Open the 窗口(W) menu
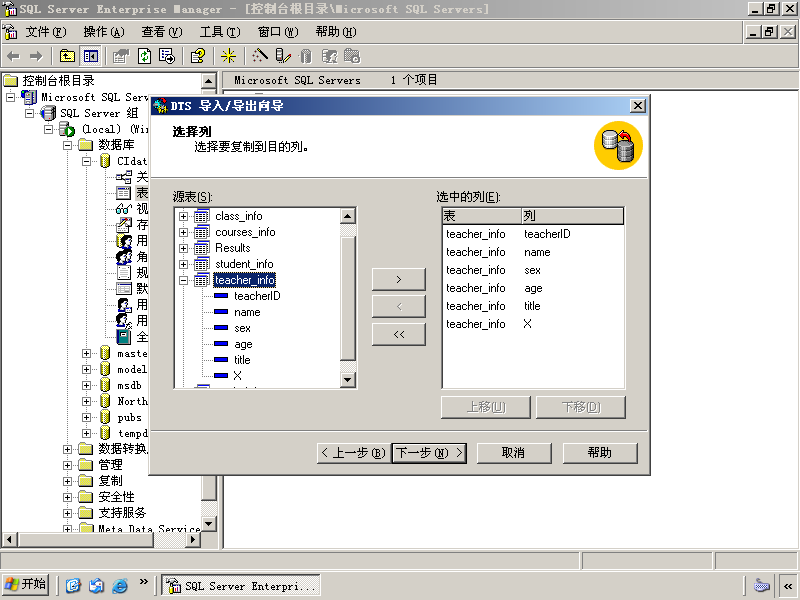 [278, 32]
